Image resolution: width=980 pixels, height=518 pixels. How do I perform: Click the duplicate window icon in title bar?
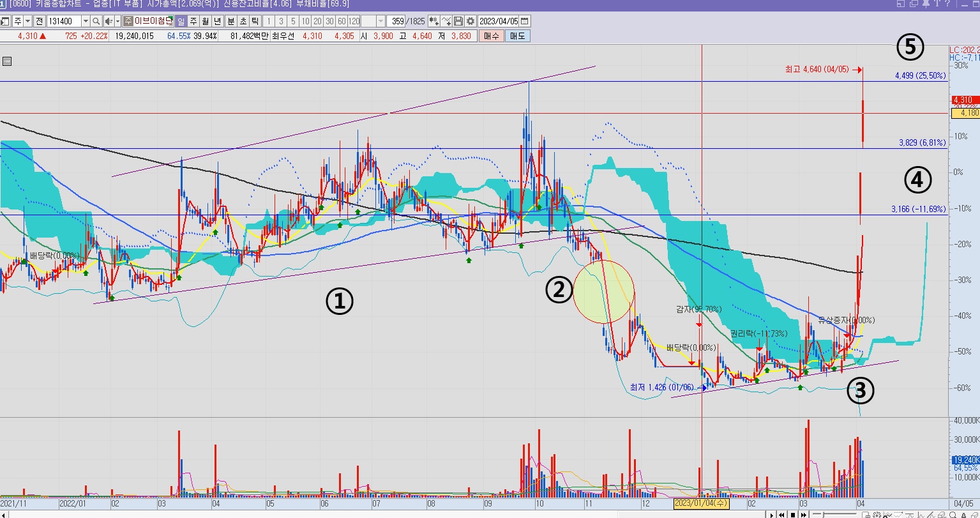tap(914, 4)
